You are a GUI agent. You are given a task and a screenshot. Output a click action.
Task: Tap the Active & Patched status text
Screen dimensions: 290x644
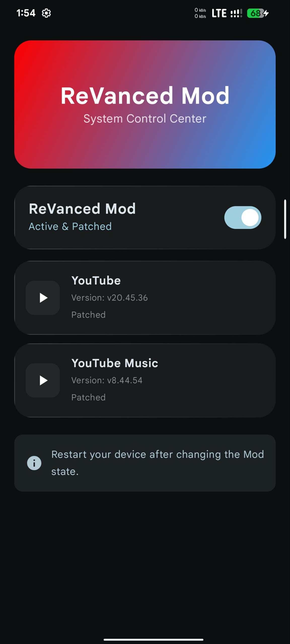click(70, 226)
